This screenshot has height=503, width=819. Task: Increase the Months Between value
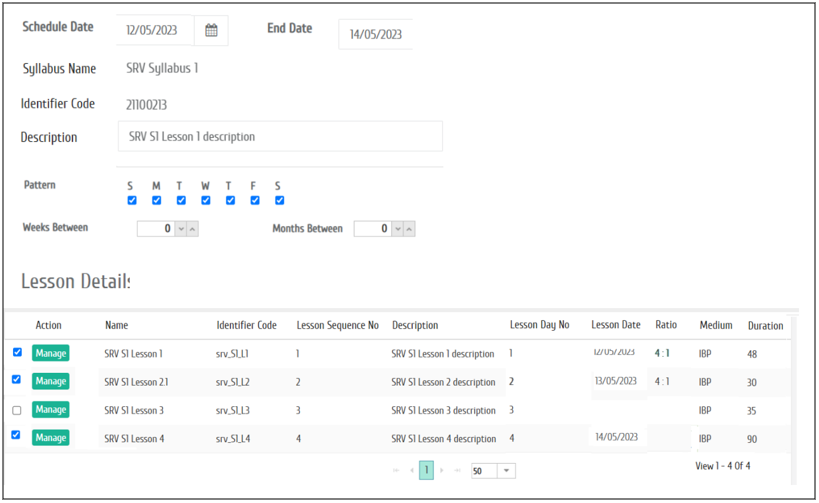click(x=409, y=229)
